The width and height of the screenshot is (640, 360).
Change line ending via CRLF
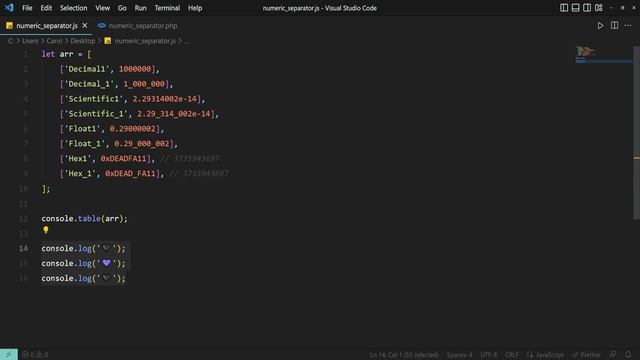(x=511, y=355)
